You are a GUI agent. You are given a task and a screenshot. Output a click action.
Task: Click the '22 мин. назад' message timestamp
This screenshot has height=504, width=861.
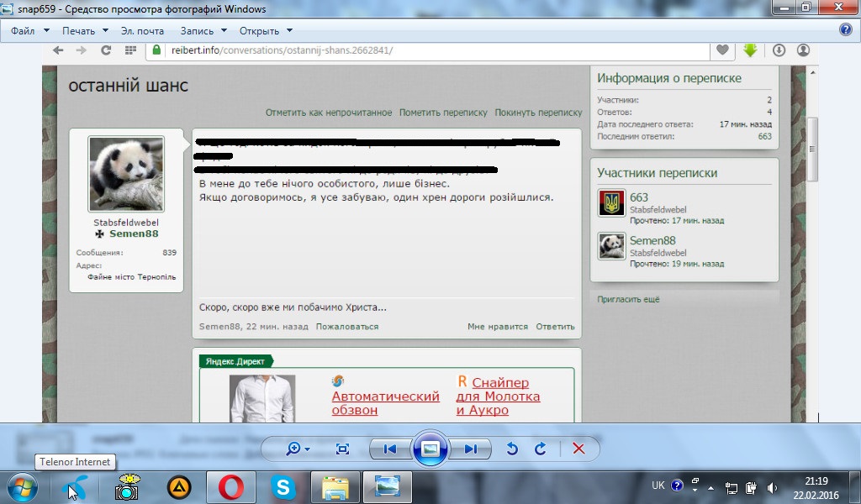pos(277,326)
